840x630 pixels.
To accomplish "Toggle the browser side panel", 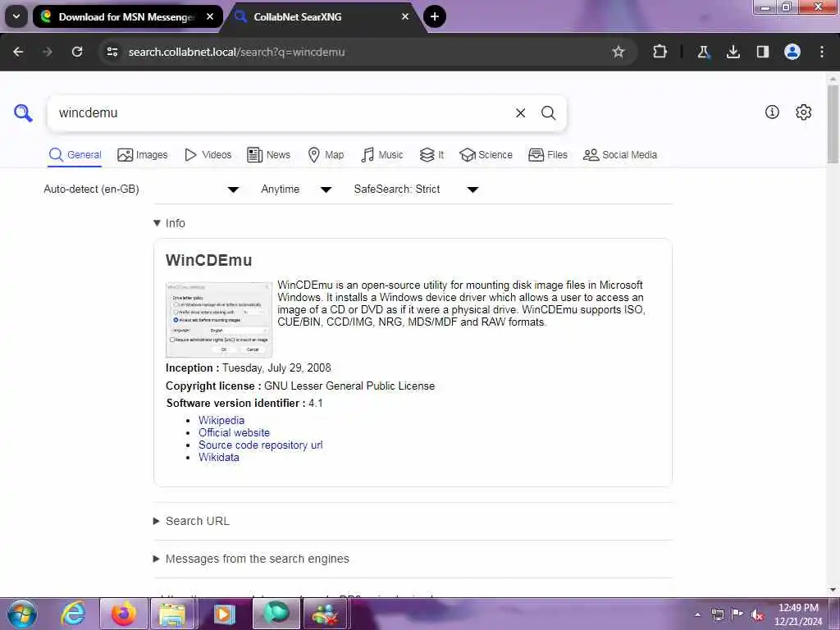I will [x=762, y=52].
